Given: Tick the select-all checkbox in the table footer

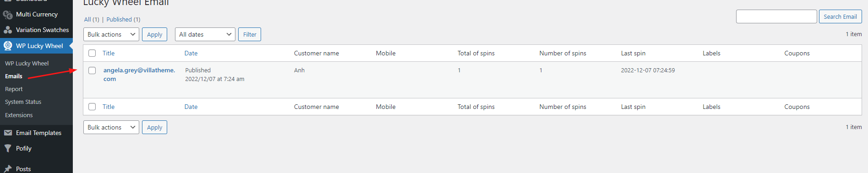Looking at the screenshot, I should pyautogui.click(x=92, y=107).
